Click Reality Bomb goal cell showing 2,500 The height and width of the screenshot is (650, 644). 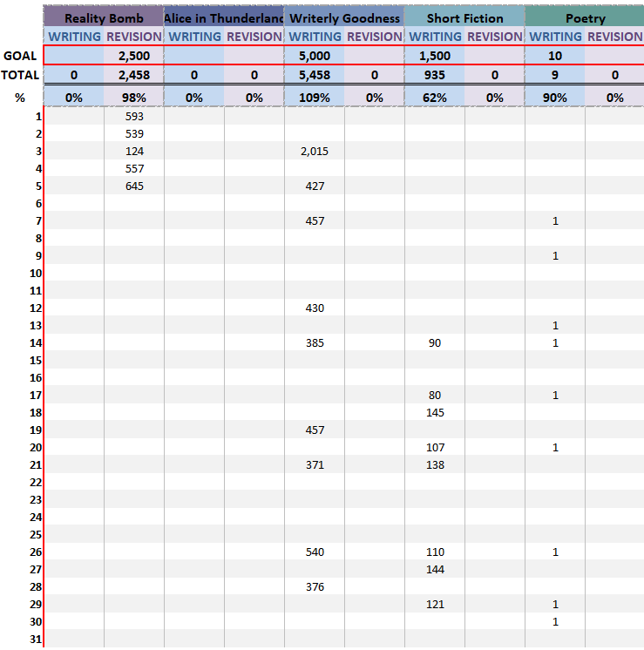(x=133, y=56)
